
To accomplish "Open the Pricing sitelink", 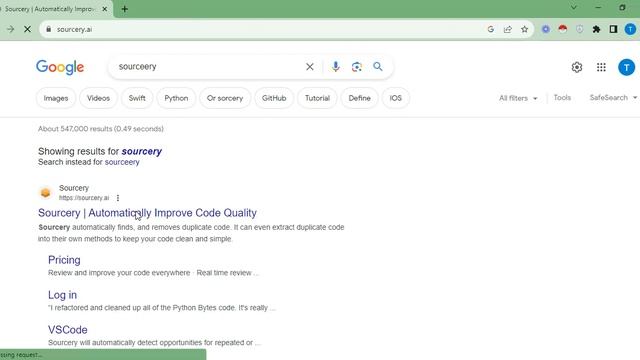I will [x=64, y=260].
